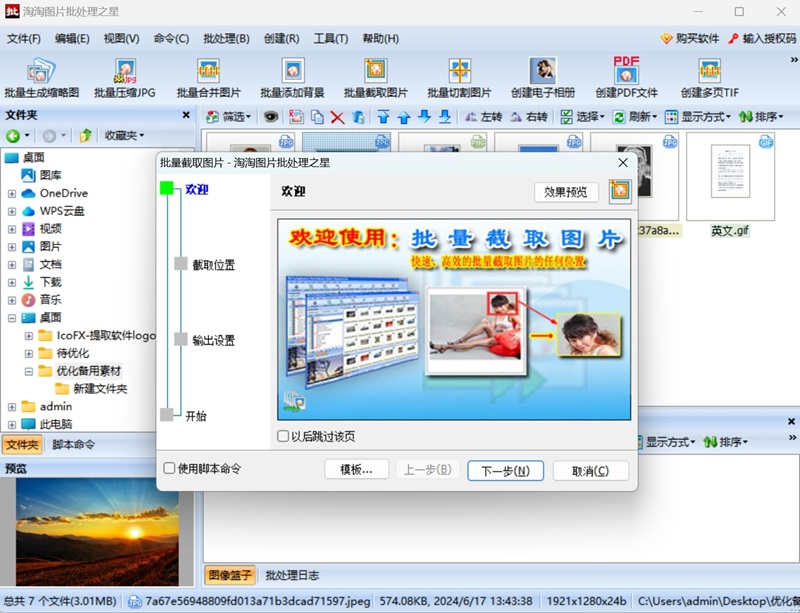Open the 创建多页TIF tool

click(x=710, y=78)
